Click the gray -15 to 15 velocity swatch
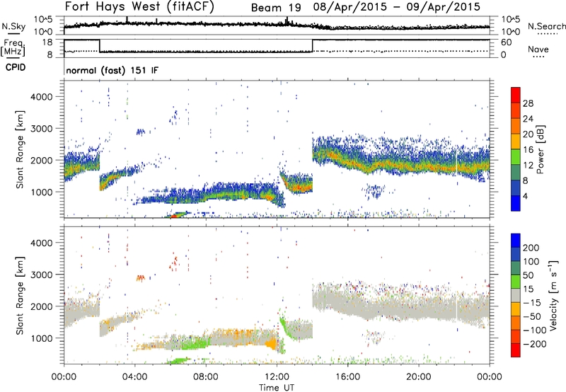 click(516, 295)
